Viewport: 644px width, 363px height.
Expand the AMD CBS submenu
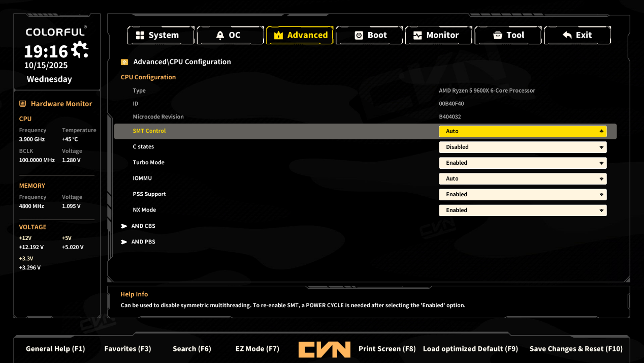(143, 226)
